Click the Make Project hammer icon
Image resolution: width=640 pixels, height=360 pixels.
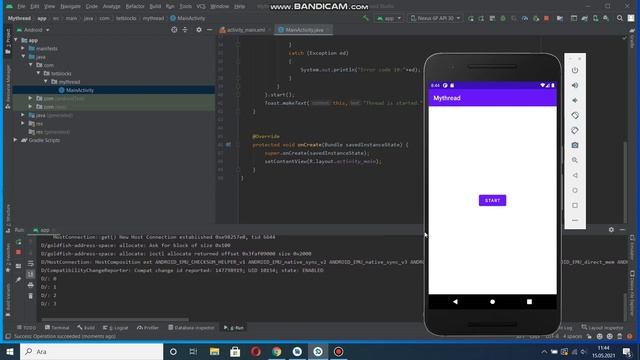365,18
